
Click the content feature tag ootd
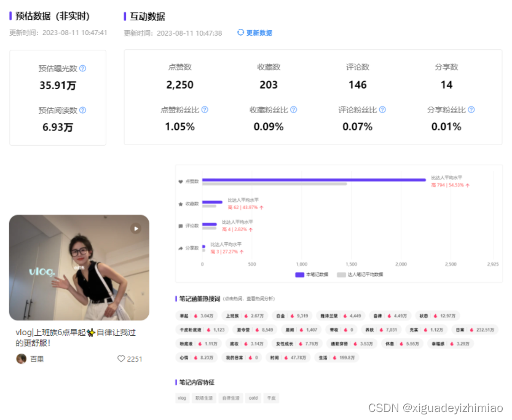tap(253, 398)
